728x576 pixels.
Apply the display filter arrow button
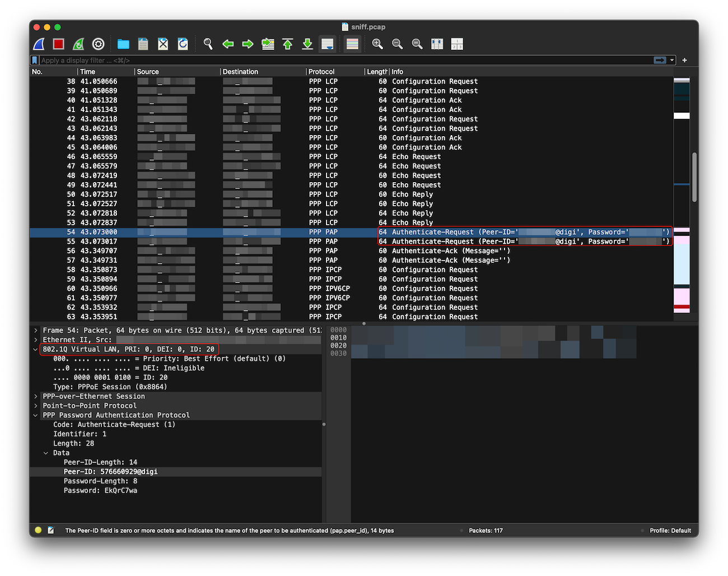660,61
